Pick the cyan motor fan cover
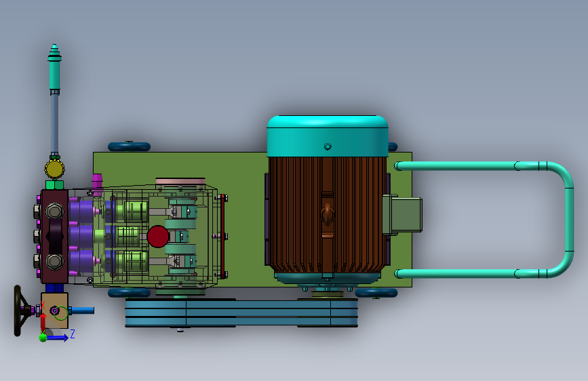 coord(328,136)
